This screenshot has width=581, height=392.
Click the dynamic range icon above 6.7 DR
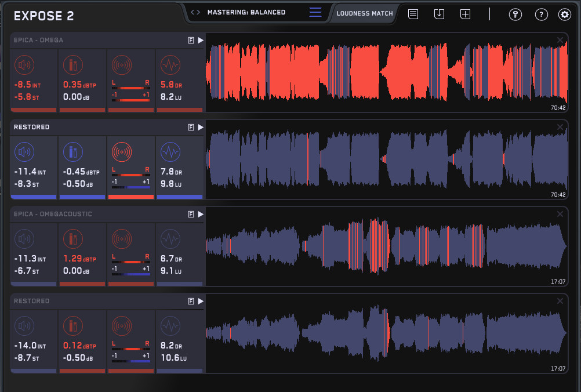pyautogui.click(x=170, y=239)
